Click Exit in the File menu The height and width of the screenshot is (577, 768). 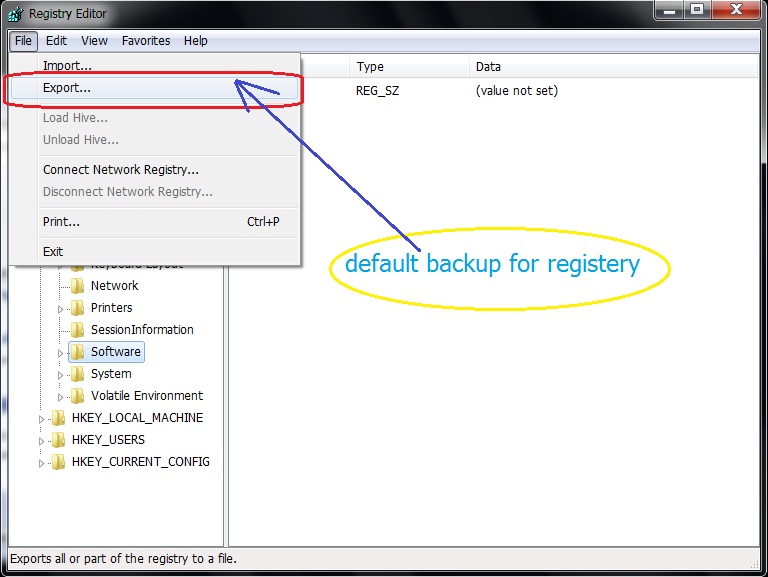(x=154, y=251)
